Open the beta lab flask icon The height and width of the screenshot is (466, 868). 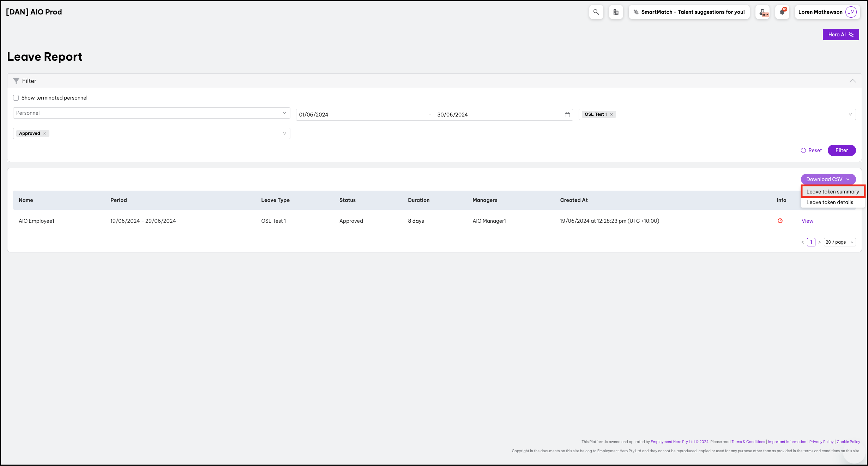coord(762,12)
